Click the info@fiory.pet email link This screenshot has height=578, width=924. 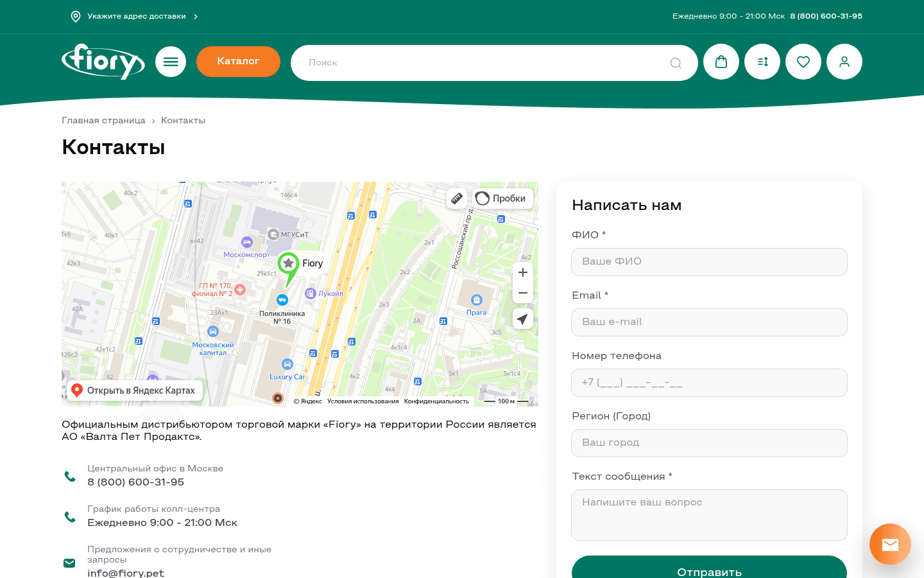point(126,573)
